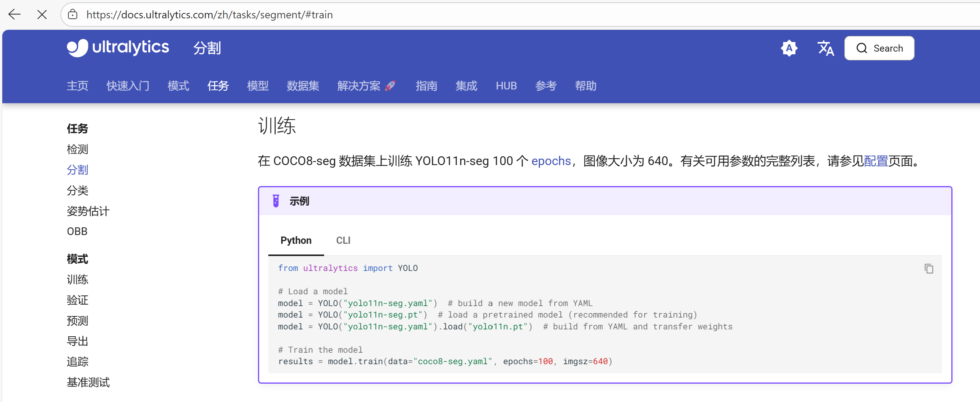Open the language translation selector

tap(826, 48)
